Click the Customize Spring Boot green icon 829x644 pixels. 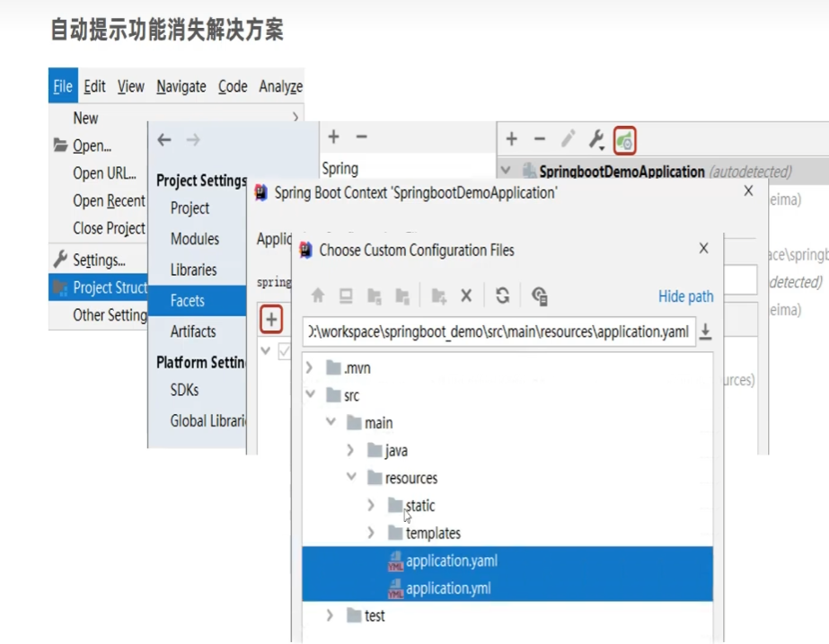624,141
